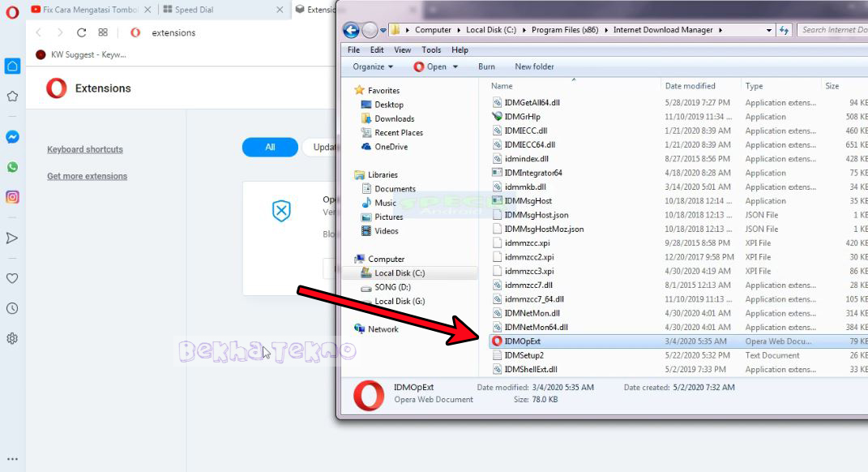
Task: Select Downloads in Favorites
Action: pyautogui.click(x=394, y=118)
